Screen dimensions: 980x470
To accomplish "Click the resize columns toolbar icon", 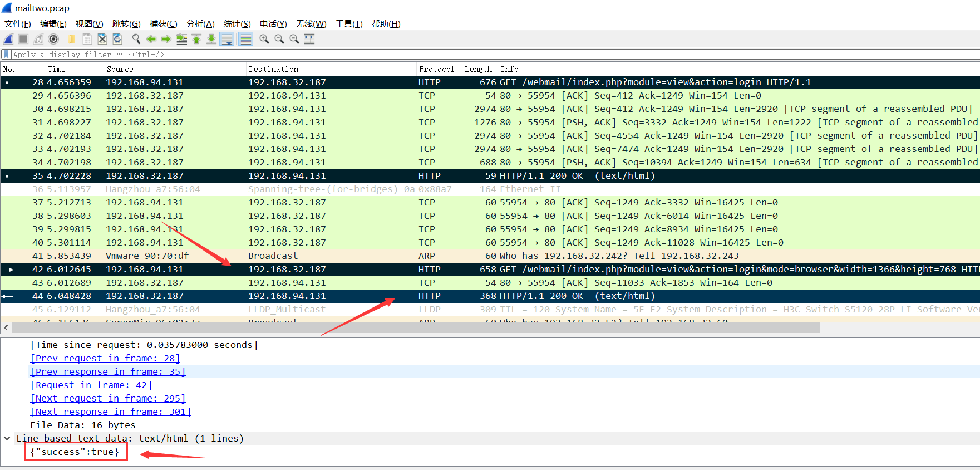I will (x=309, y=39).
